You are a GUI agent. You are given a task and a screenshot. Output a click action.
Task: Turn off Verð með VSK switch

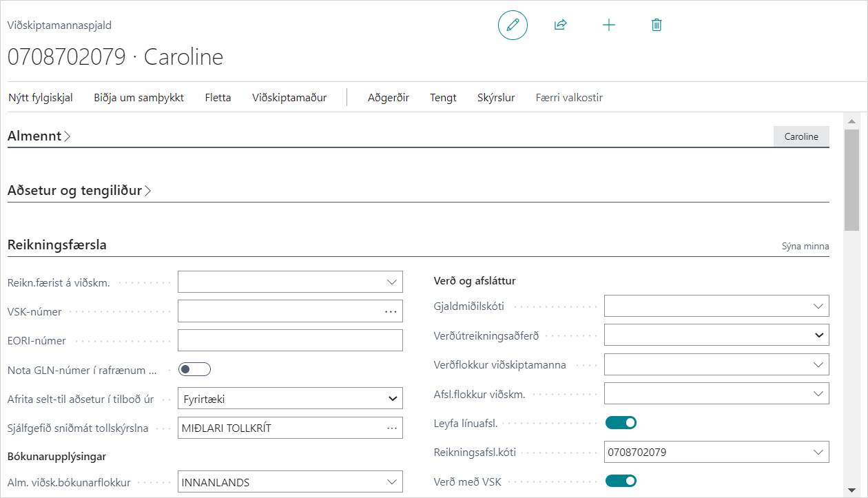(620, 480)
